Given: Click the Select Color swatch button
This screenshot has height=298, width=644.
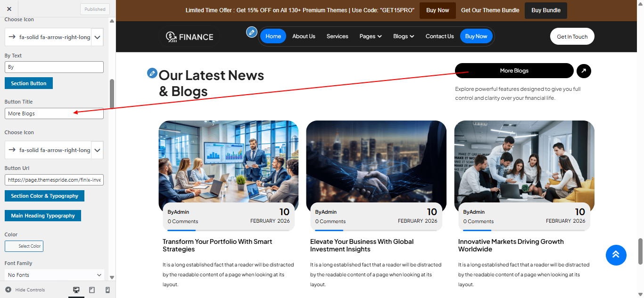Looking at the screenshot, I should 24,246.
